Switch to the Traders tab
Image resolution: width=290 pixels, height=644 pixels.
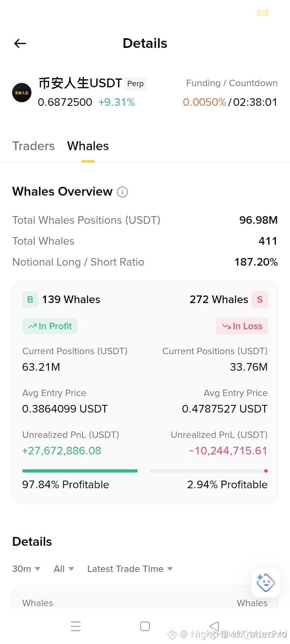click(x=33, y=146)
